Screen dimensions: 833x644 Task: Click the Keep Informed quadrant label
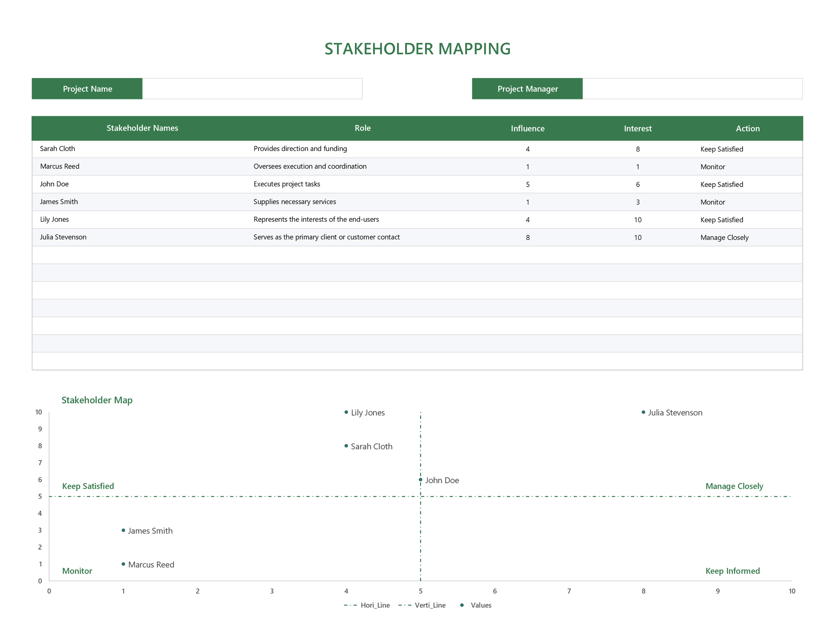click(732, 571)
